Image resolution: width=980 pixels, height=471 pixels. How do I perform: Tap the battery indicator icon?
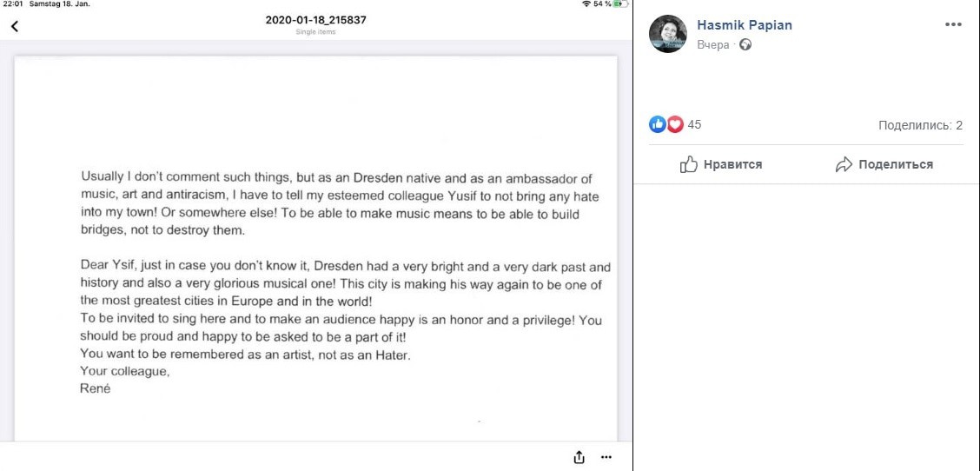click(619, 4)
